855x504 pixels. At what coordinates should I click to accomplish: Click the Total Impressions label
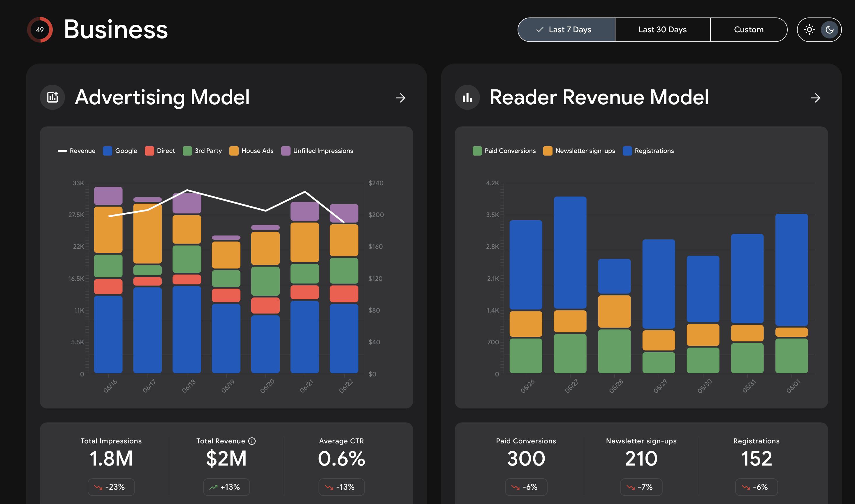[x=111, y=441]
